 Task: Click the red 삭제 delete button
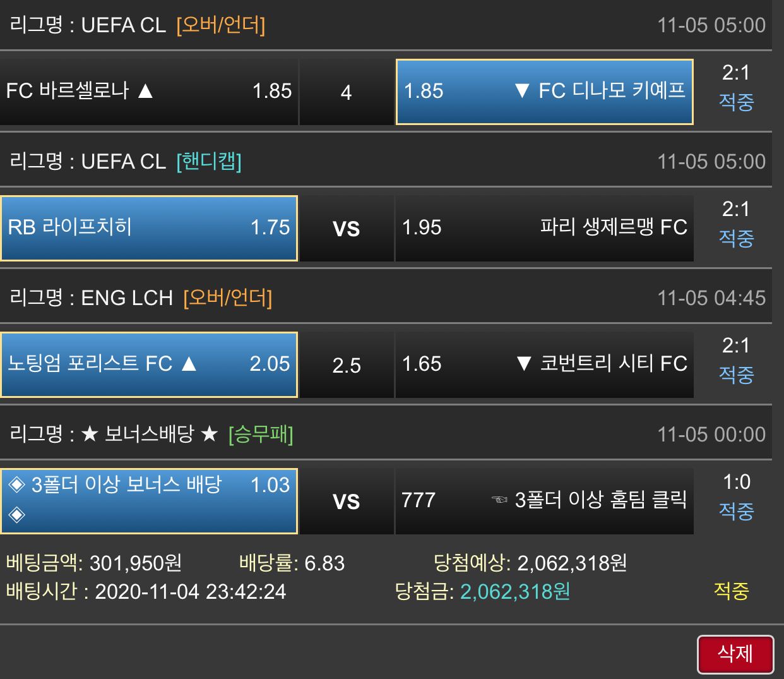tap(735, 654)
